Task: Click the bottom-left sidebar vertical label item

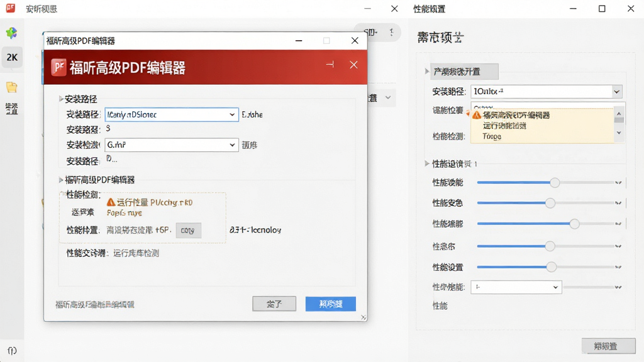Action: (x=11, y=109)
